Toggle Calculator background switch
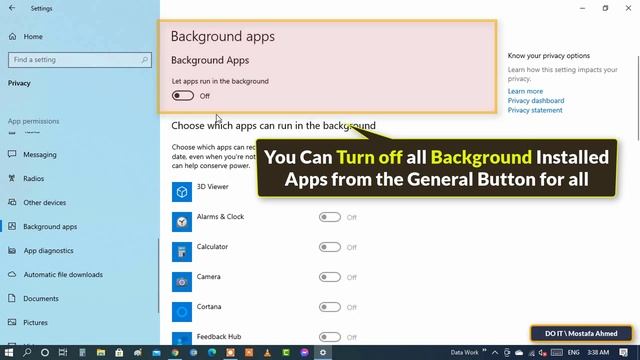 330,247
